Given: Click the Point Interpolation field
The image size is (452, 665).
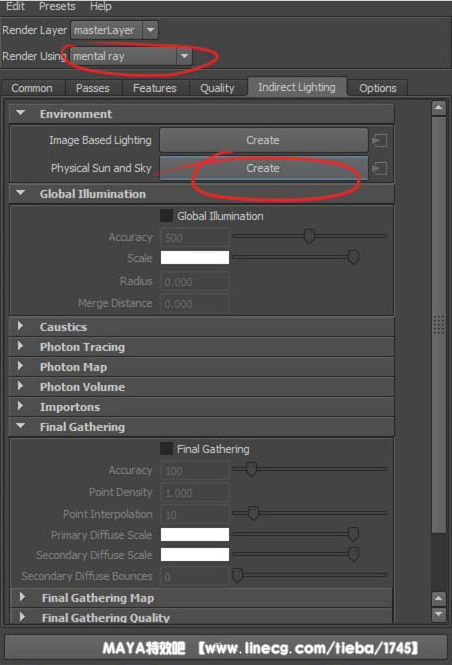Looking at the screenshot, I should click(195, 514).
